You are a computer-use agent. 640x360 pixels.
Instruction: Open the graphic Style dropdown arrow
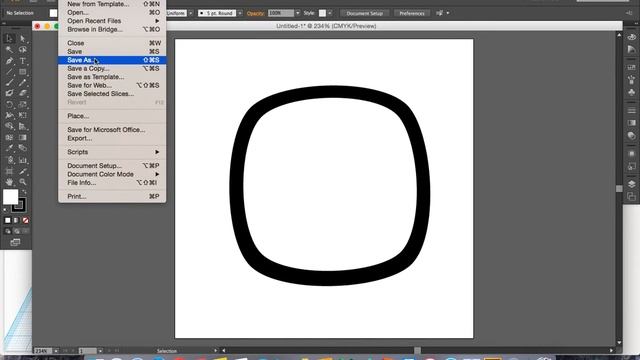[x=330, y=13]
